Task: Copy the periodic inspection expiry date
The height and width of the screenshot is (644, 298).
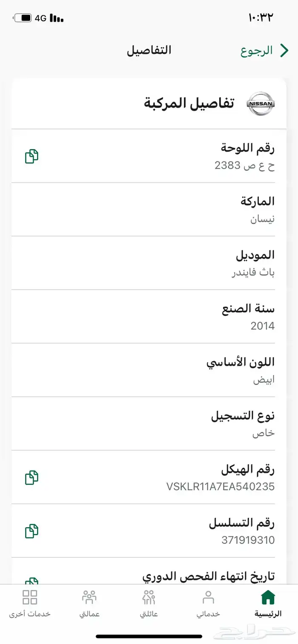Action: pyautogui.click(x=32, y=581)
